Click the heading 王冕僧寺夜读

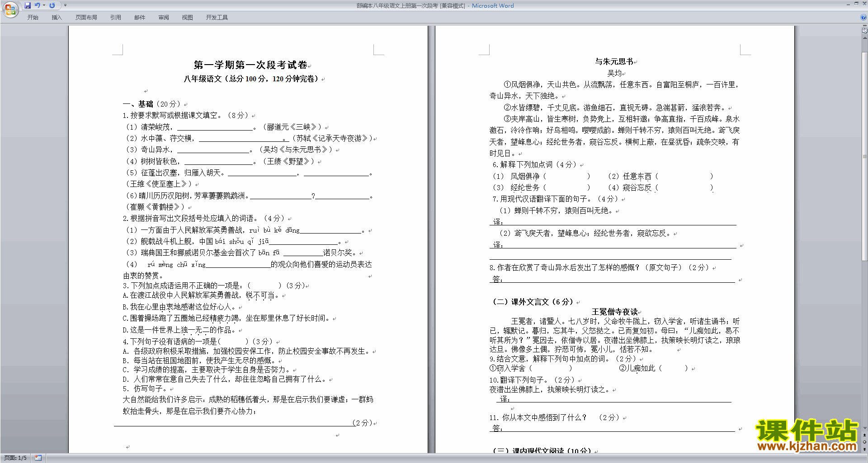point(615,312)
